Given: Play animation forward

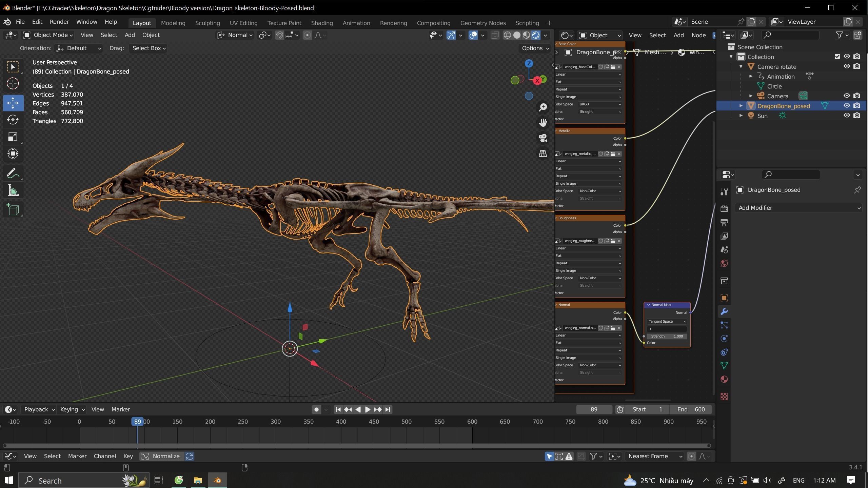Looking at the screenshot, I should (368, 409).
